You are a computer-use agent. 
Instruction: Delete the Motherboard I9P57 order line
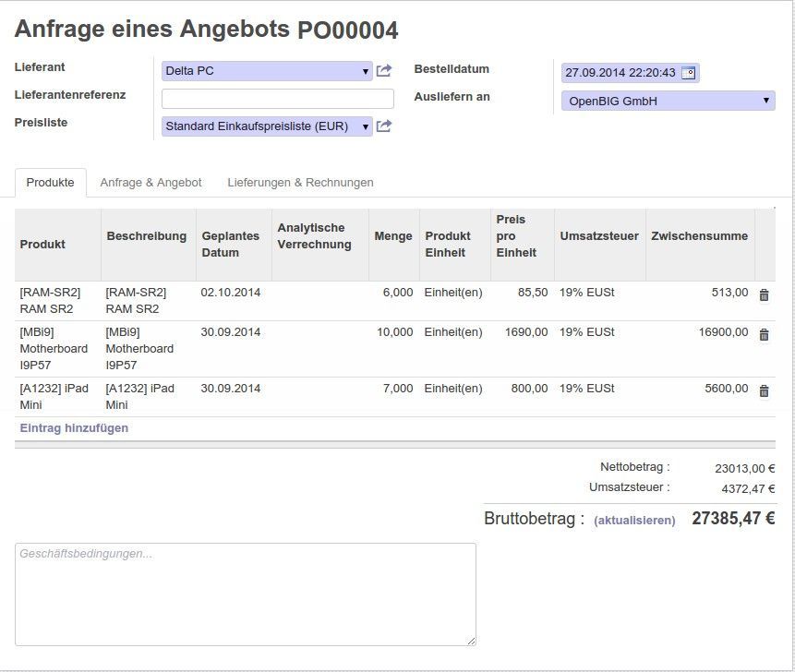(764, 335)
